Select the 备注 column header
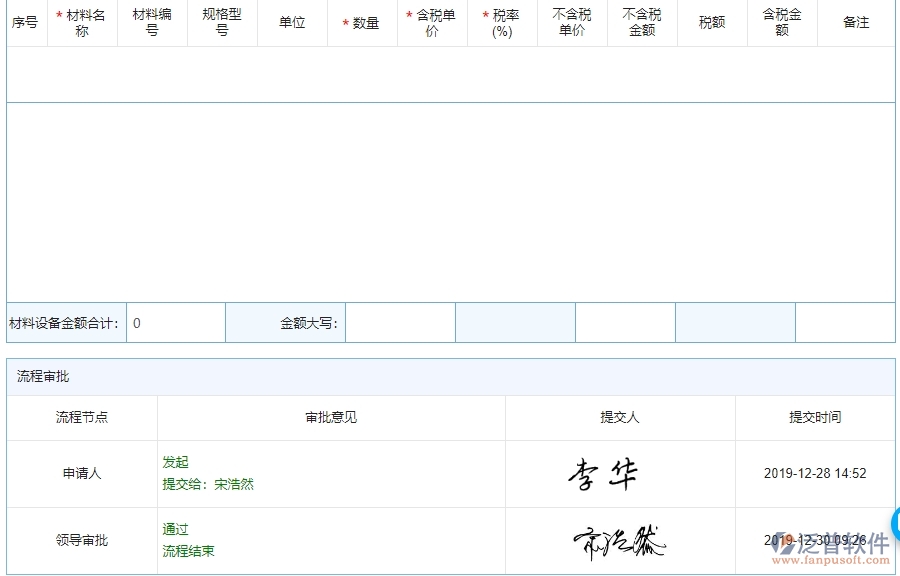Screen dimensions: 900x576 pyautogui.click(x=855, y=22)
